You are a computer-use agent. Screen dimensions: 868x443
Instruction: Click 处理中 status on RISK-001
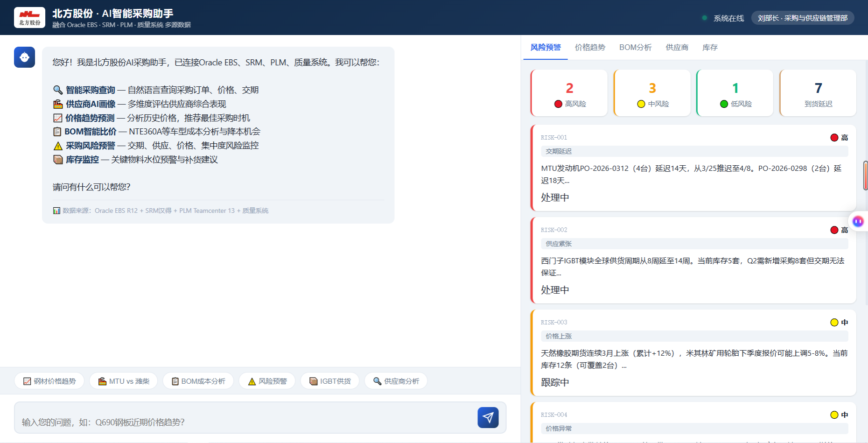coord(555,197)
